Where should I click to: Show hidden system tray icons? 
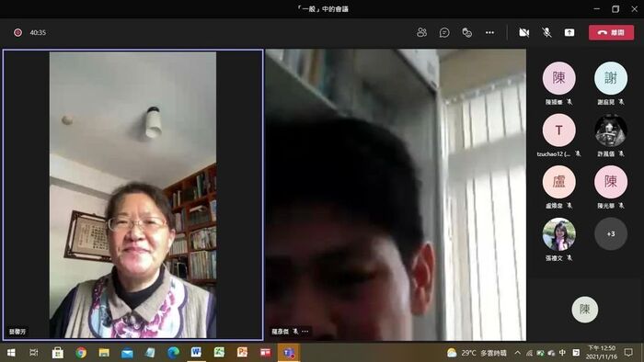pos(517,353)
